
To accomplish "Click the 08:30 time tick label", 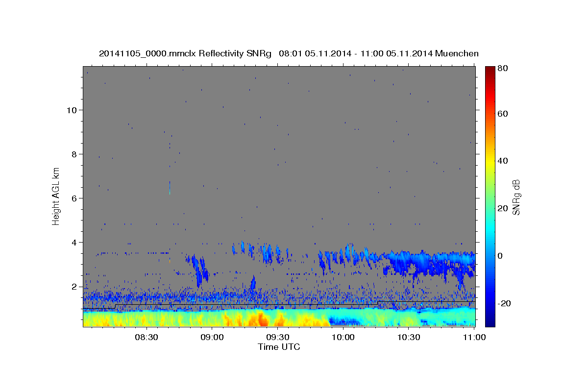I will 146,337.
